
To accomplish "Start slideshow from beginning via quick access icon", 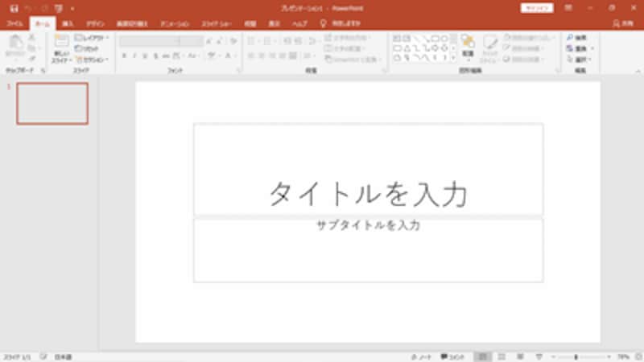I will 59,8.
